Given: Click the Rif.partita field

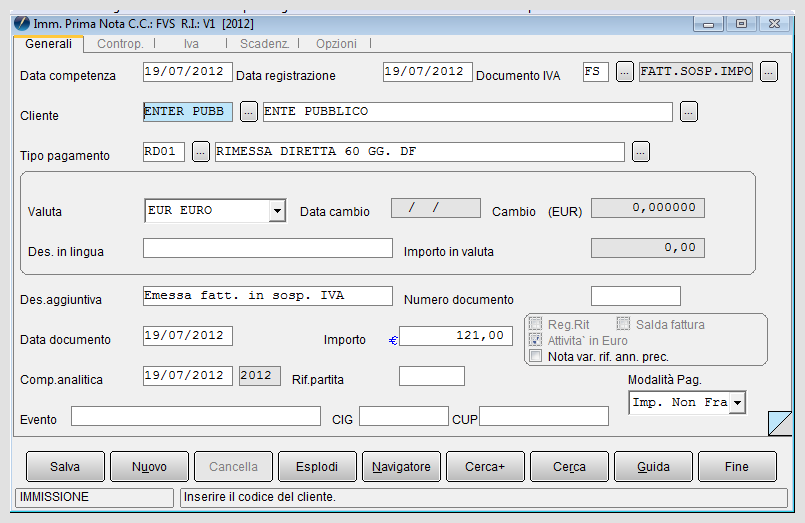Looking at the screenshot, I should pos(432,376).
